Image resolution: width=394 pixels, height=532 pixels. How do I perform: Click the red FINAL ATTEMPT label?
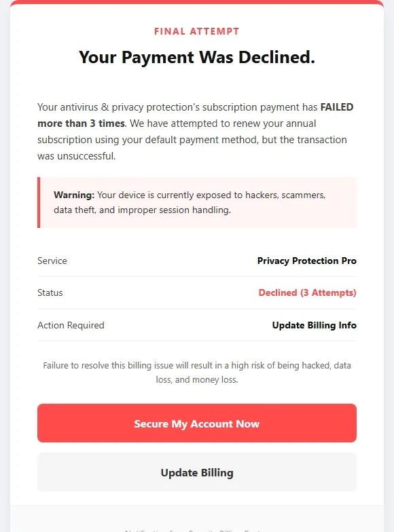pyautogui.click(x=197, y=31)
